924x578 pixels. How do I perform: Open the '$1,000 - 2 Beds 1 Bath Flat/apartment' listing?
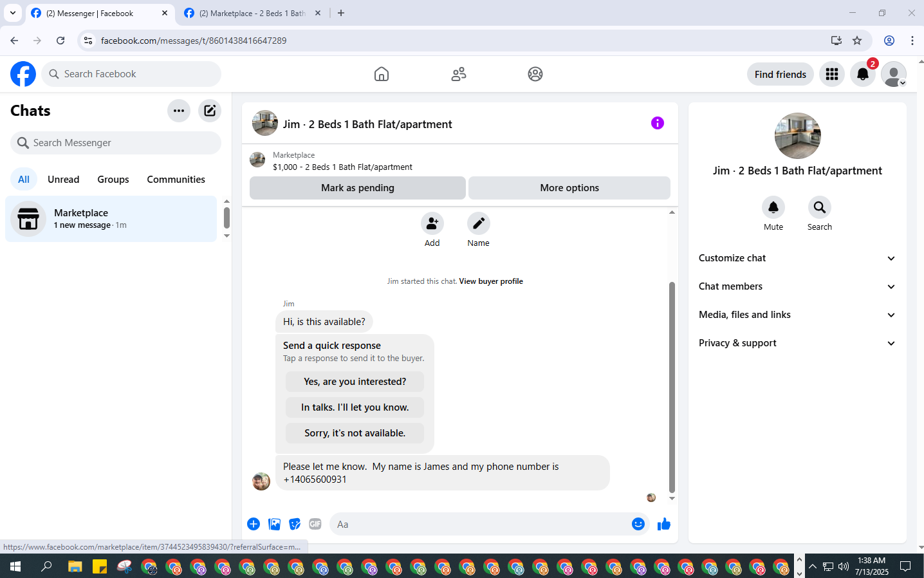click(342, 167)
